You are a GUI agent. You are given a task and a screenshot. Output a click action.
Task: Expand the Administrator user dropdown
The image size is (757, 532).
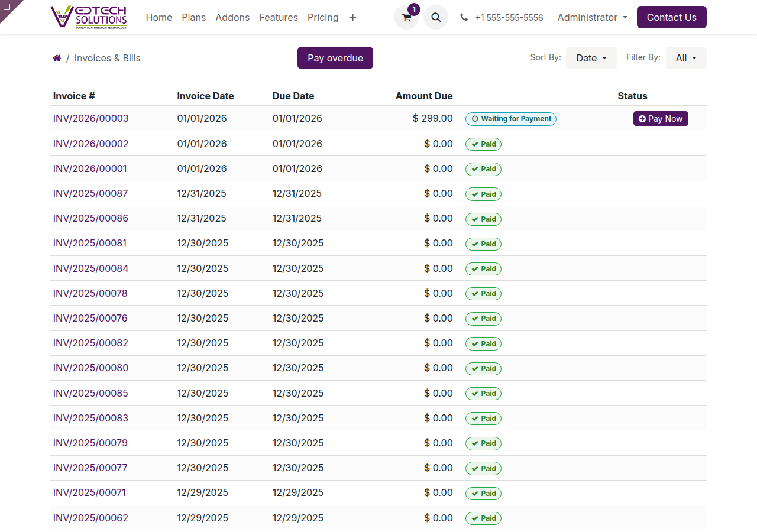pos(592,18)
